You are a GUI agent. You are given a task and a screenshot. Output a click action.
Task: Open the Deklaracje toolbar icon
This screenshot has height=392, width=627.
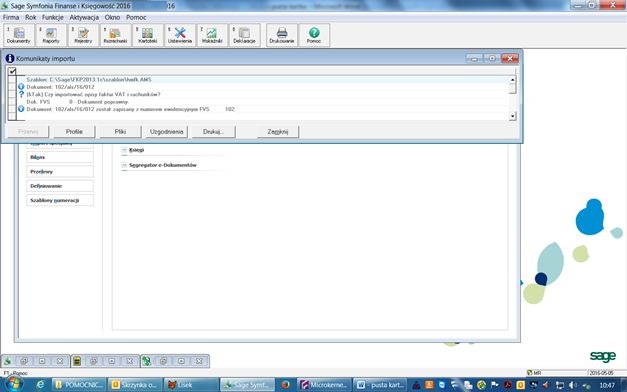point(244,35)
